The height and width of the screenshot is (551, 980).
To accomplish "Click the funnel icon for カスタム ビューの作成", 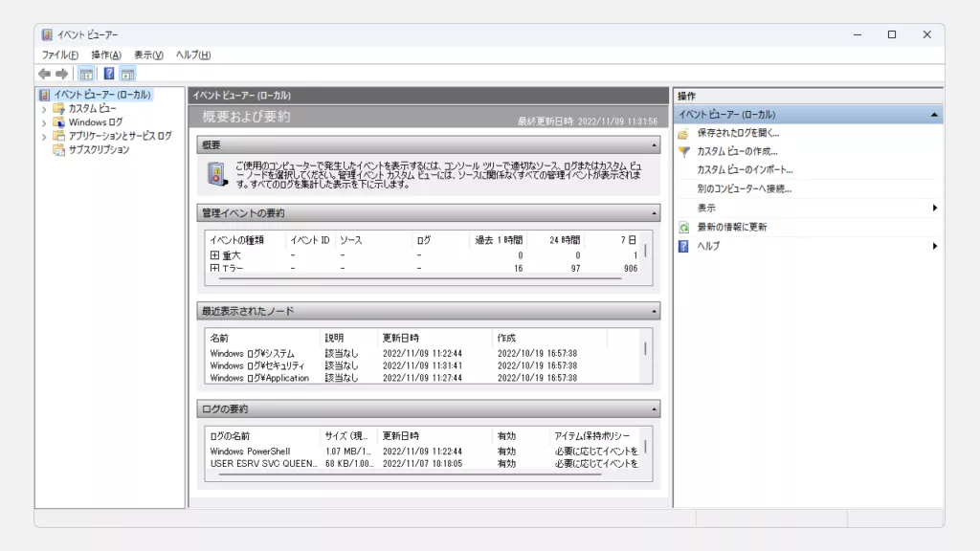I will 683,151.
